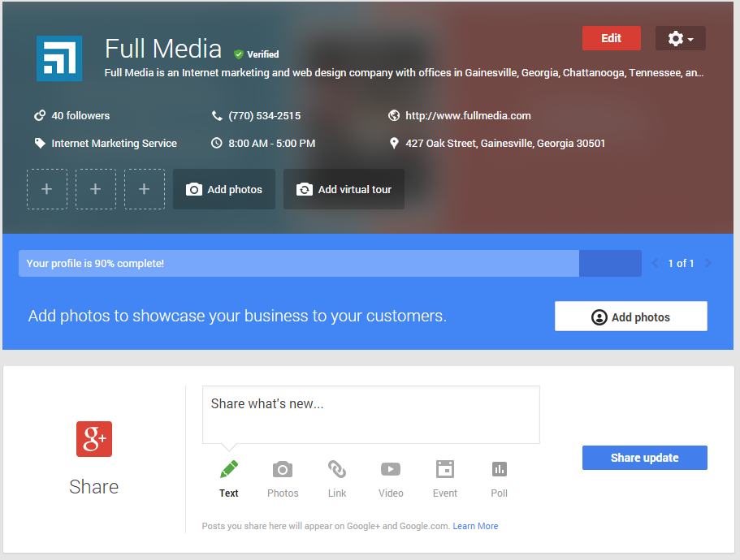This screenshot has width=740, height=560.
Task: Click the second dashed photo placeholder plus
Action: [95, 189]
